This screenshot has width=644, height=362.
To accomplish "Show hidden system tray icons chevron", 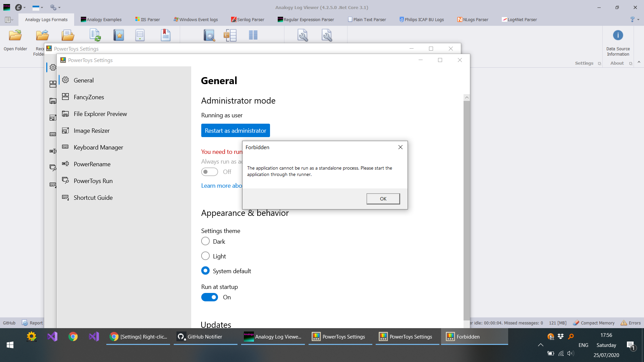I will coord(540,345).
